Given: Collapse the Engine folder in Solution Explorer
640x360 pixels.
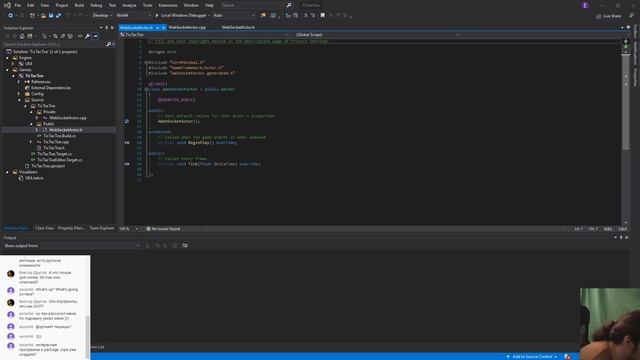Looking at the screenshot, I should point(7,58).
